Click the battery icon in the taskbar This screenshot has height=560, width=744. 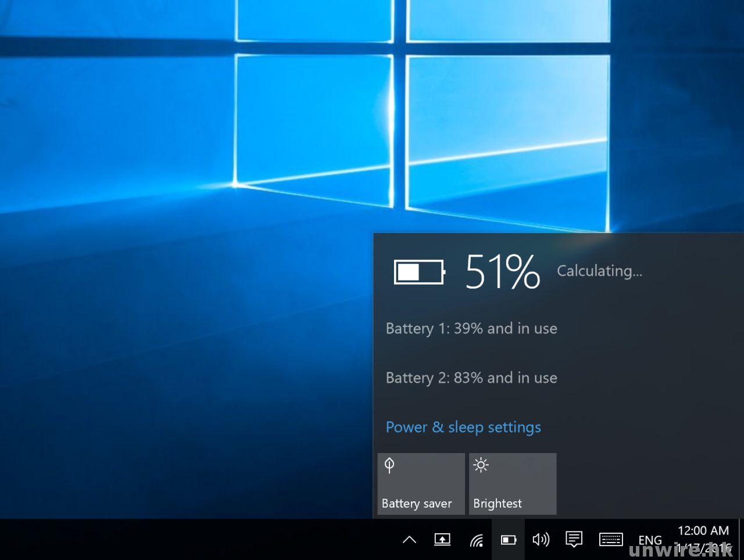[509, 540]
